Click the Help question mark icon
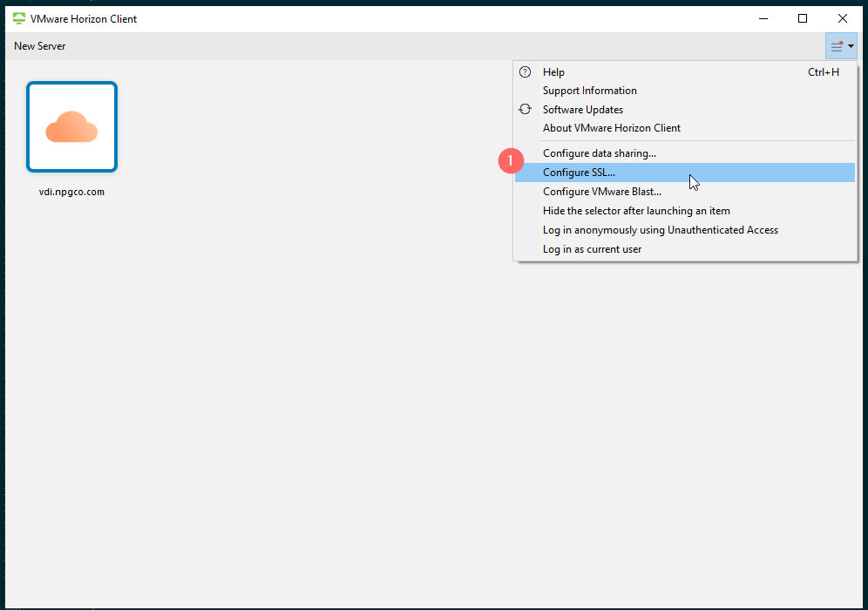Screen dimensions: 868x610 tap(525, 71)
